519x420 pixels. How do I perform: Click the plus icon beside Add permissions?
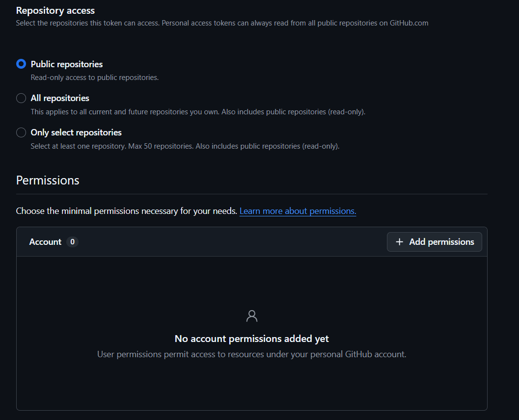(400, 242)
